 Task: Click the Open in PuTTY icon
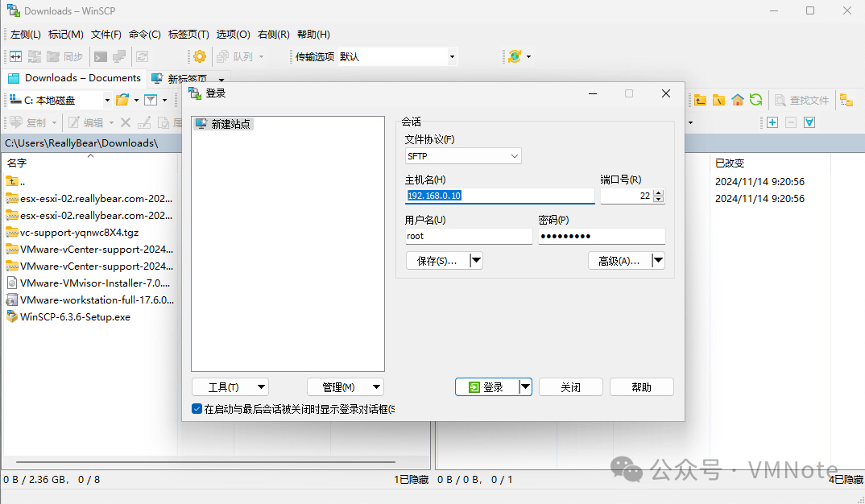tap(119, 56)
